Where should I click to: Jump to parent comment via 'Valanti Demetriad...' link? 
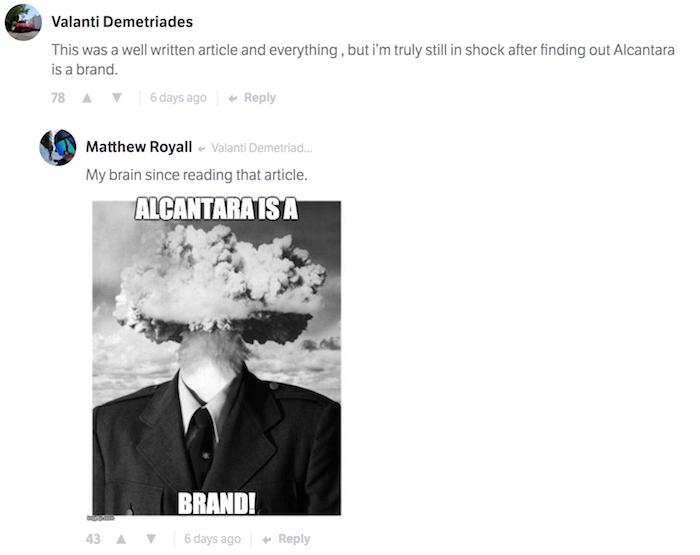click(262, 148)
